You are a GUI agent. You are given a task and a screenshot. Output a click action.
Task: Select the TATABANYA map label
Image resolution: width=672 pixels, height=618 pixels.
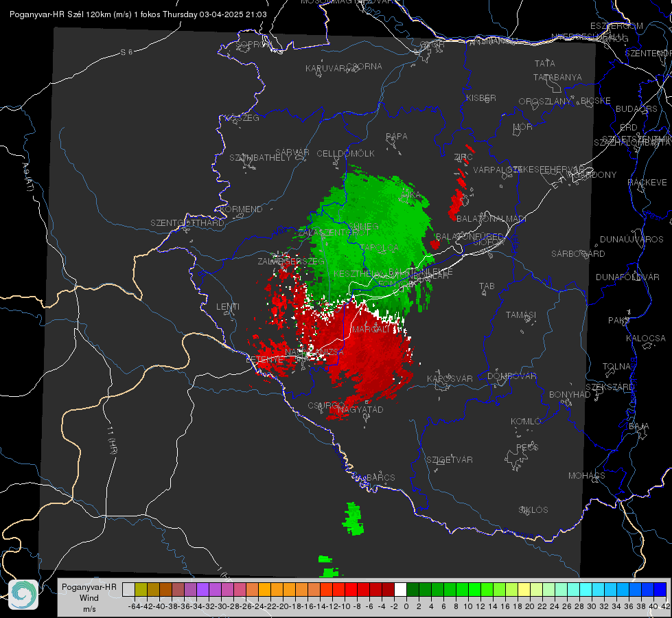pyautogui.click(x=557, y=77)
